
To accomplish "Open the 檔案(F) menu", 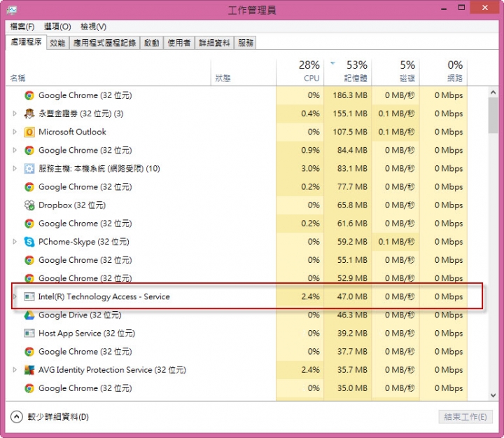I will (x=22, y=27).
